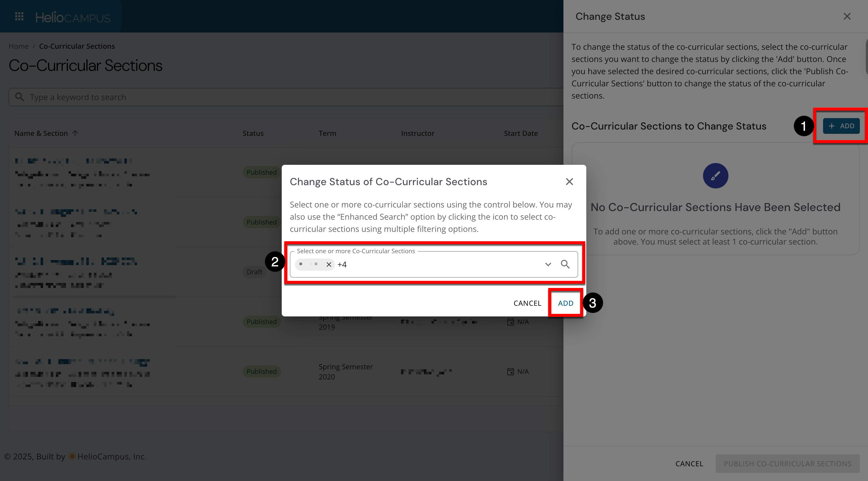
Task: Go to Home breadcrumb link
Action: [19, 46]
